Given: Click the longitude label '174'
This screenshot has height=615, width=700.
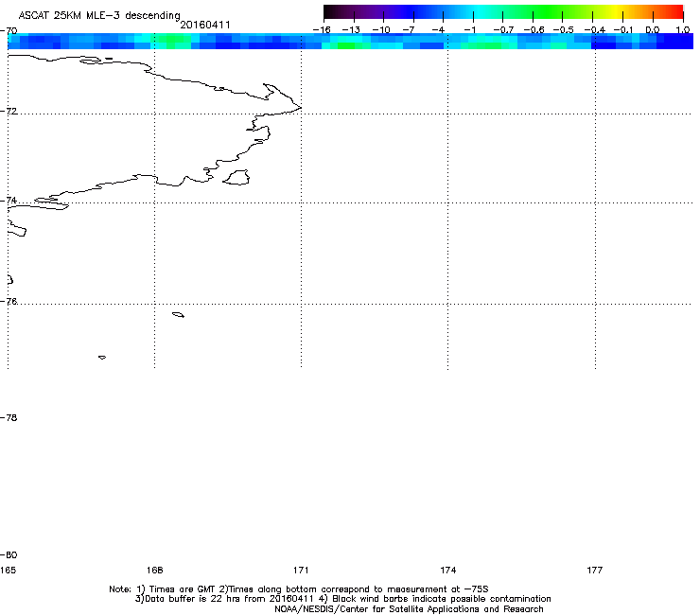Looking at the screenshot, I should tap(447, 570).
